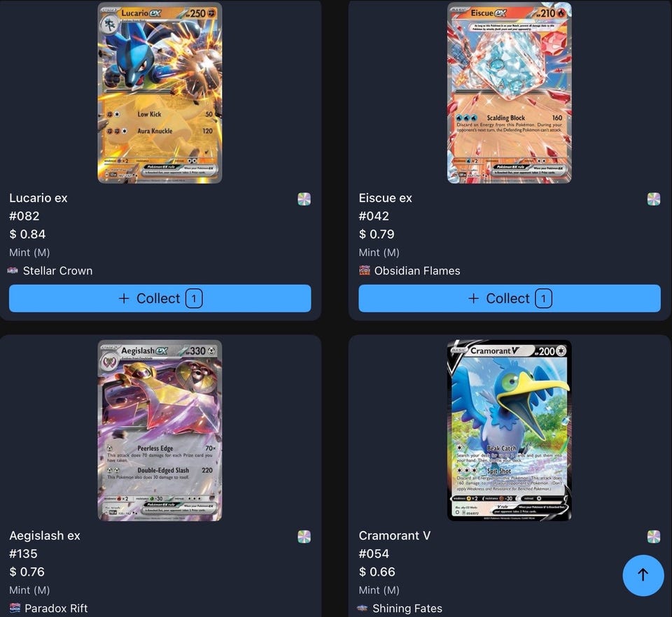Click the holo foil icon beside Cramorant V
The width and height of the screenshot is (672, 617).
(x=654, y=537)
